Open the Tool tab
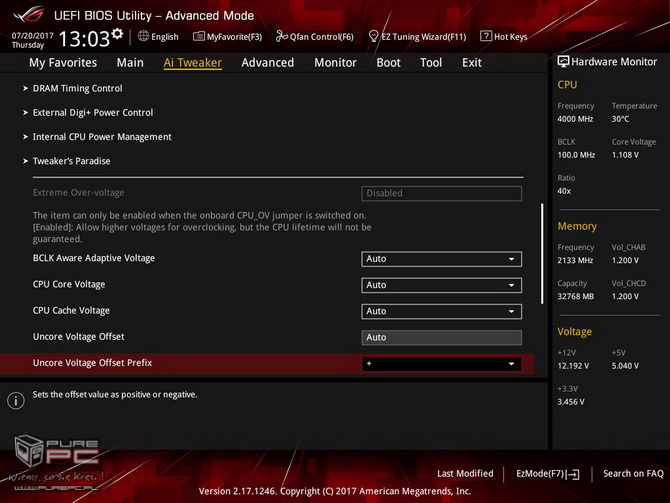Image resolution: width=670 pixels, height=503 pixels. pos(431,63)
